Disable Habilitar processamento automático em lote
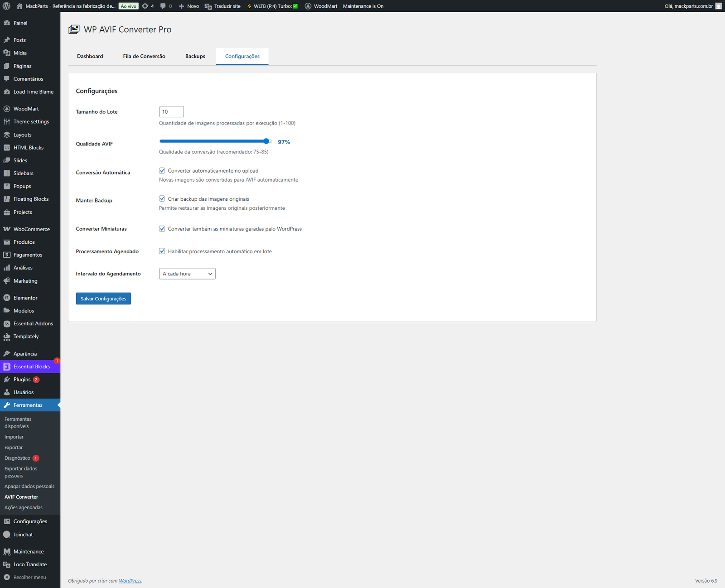 click(x=162, y=251)
